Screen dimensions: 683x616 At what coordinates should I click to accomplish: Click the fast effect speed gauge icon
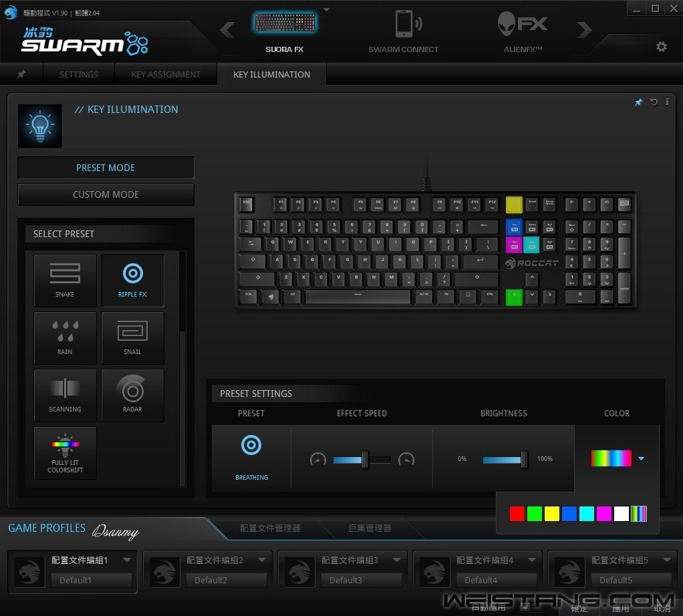[406, 459]
